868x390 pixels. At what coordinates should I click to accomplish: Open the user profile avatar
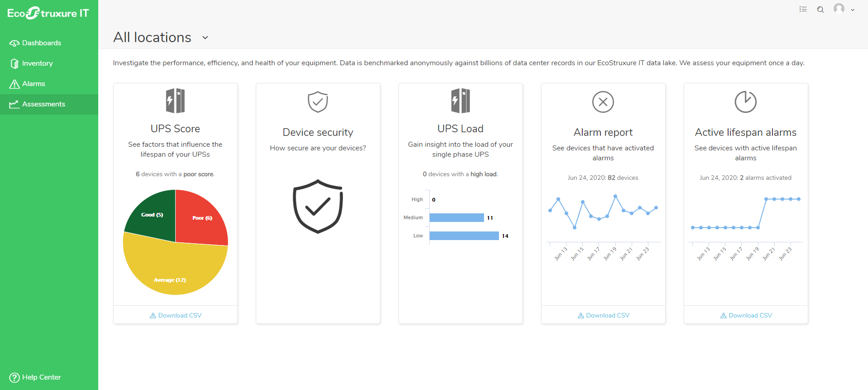pos(839,9)
